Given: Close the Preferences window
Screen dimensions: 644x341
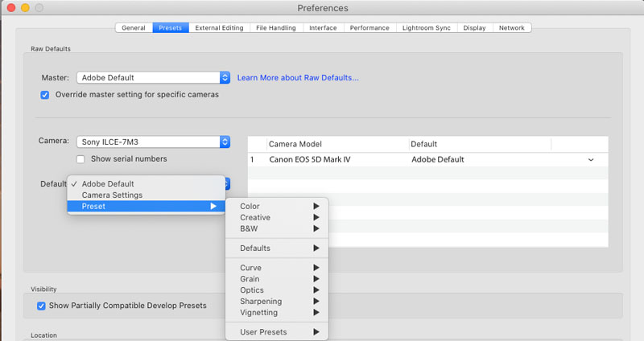Looking at the screenshot, I should point(11,8).
